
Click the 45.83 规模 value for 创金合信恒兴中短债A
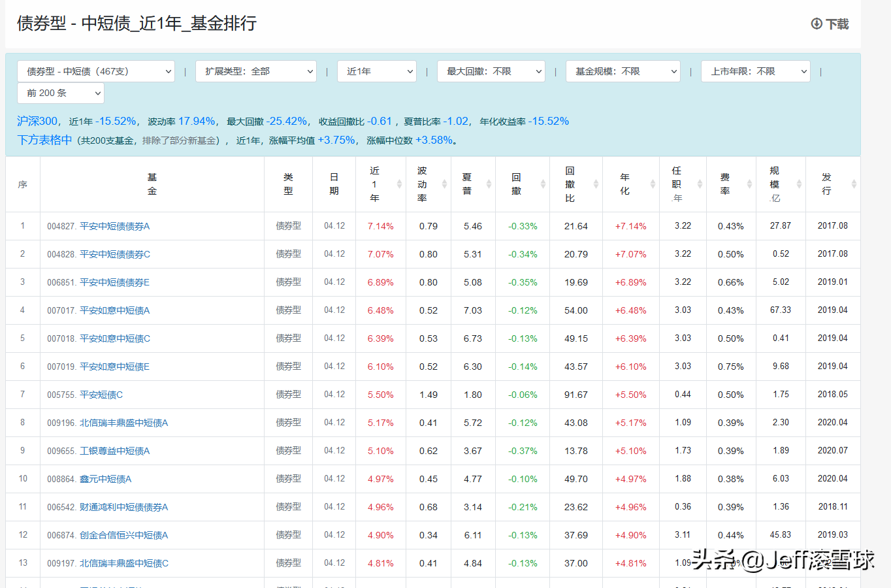click(781, 535)
